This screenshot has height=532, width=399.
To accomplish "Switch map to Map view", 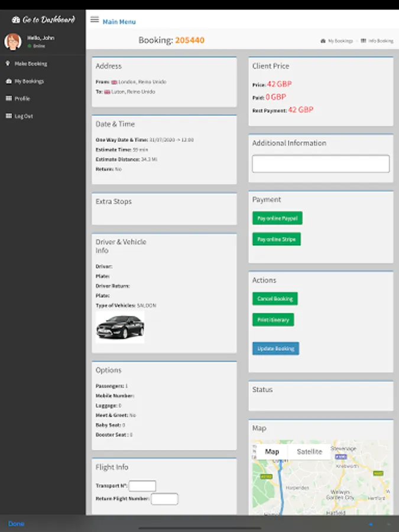I will (x=272, y=452).
